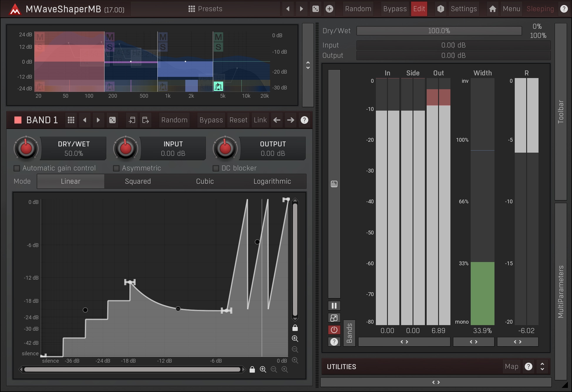Image resolution: width=572 pixels, height=392 pixels.
Task: Add new preset with plus icon
Action: (x=329, y=9)
